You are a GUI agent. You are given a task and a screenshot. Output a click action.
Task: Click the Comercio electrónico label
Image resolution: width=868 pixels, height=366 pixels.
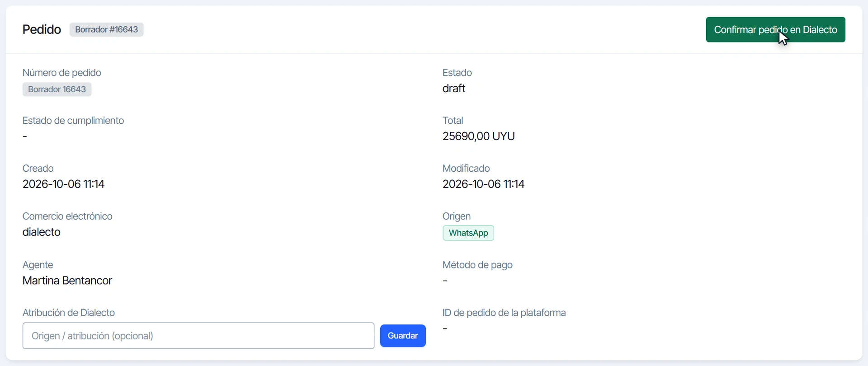click(67, 216)
